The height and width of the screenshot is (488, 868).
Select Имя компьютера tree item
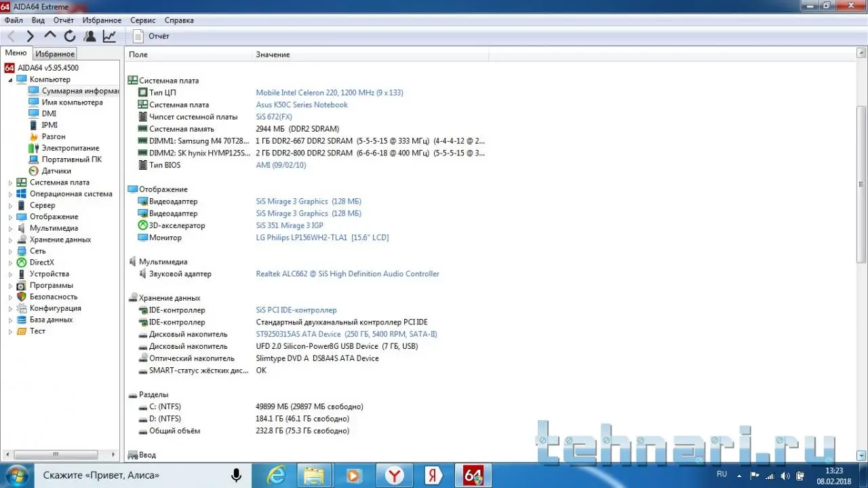[73, 102]
